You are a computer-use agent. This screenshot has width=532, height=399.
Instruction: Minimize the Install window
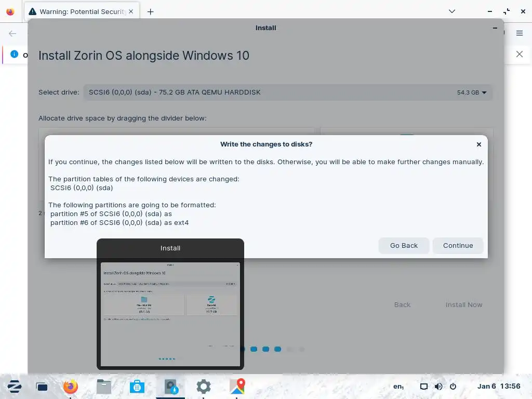coord(495,28)
